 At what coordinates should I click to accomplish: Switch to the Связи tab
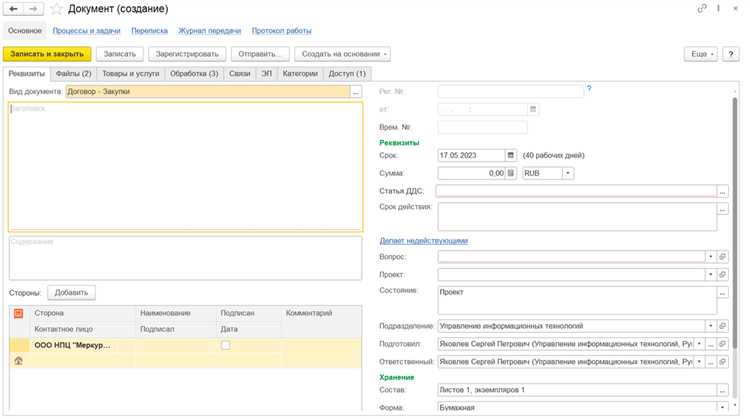pyautogui.click(x=240, y=74)
